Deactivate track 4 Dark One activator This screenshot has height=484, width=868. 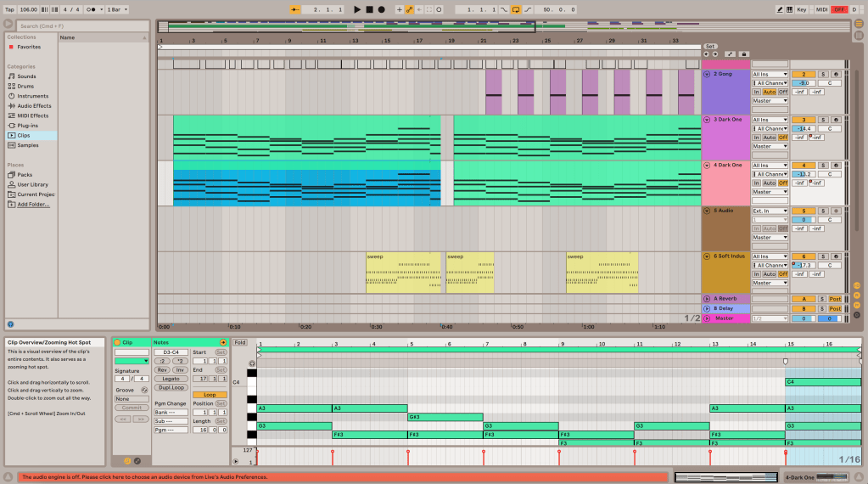804,166
